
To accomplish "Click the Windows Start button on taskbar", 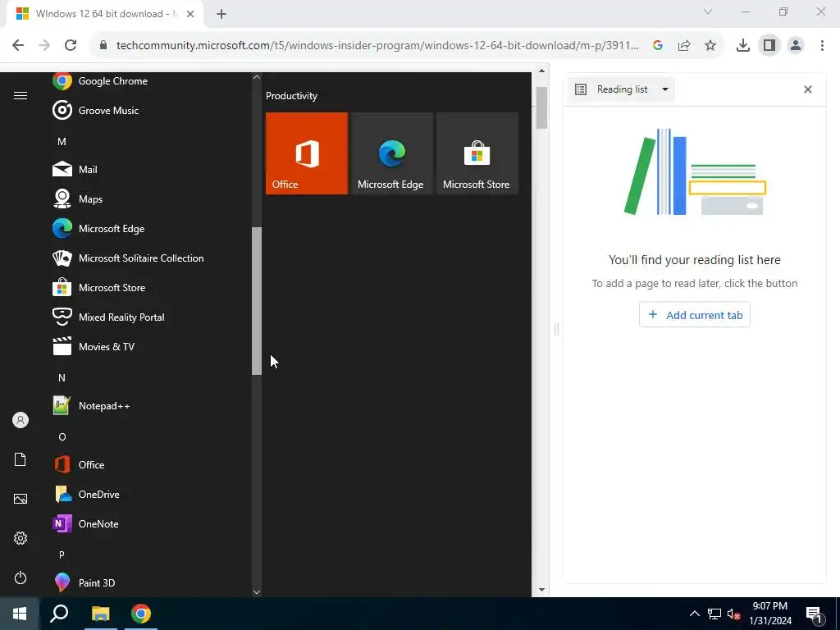I will coord(20,614).
